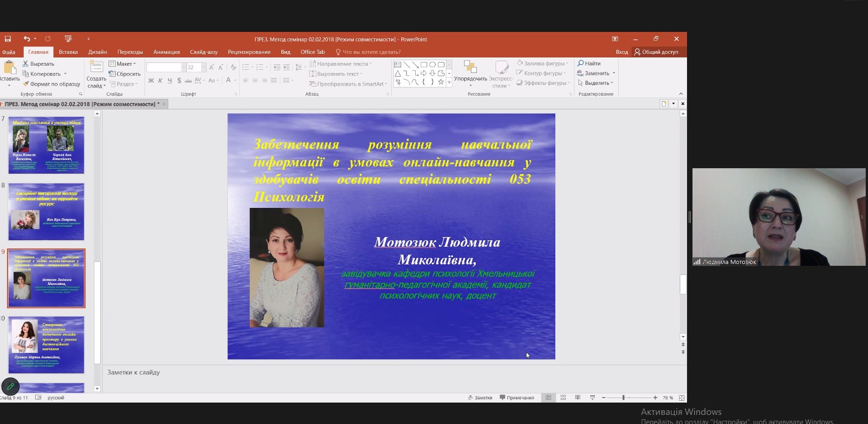Click the Find (Найти) magnifier icon
Image resolution: width=868 pixels, height=424 pixels.
pos(581,63)
